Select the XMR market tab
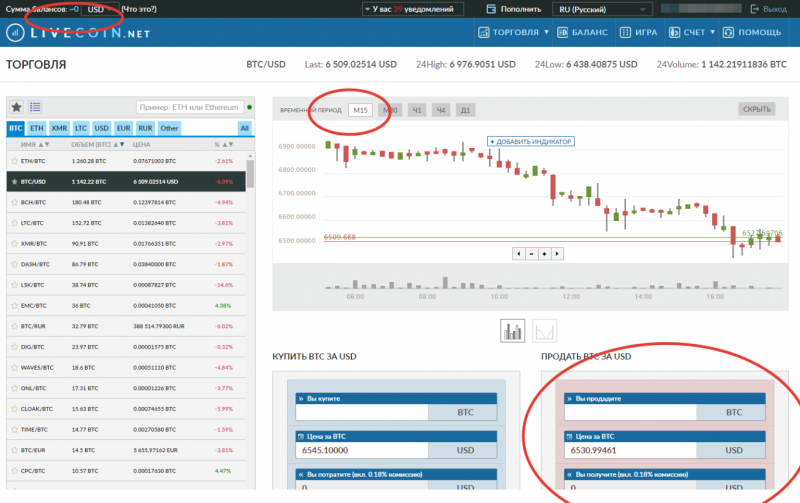This screenshot has width=800, height=503. pos(59,128)
